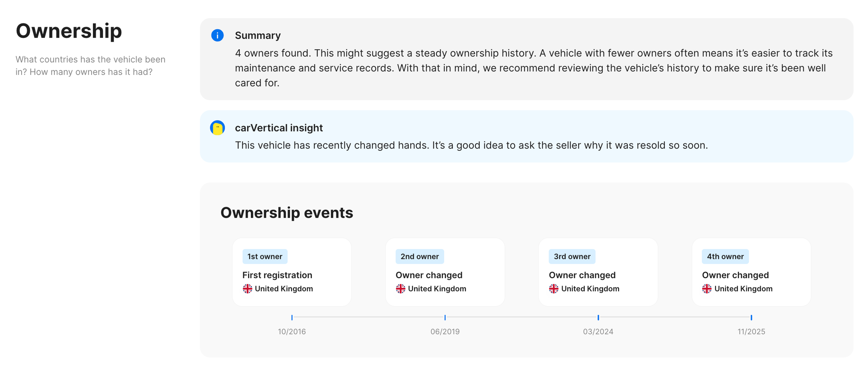Click the blue Summary info icon
868x369 pixels.
tap(217, 35)
